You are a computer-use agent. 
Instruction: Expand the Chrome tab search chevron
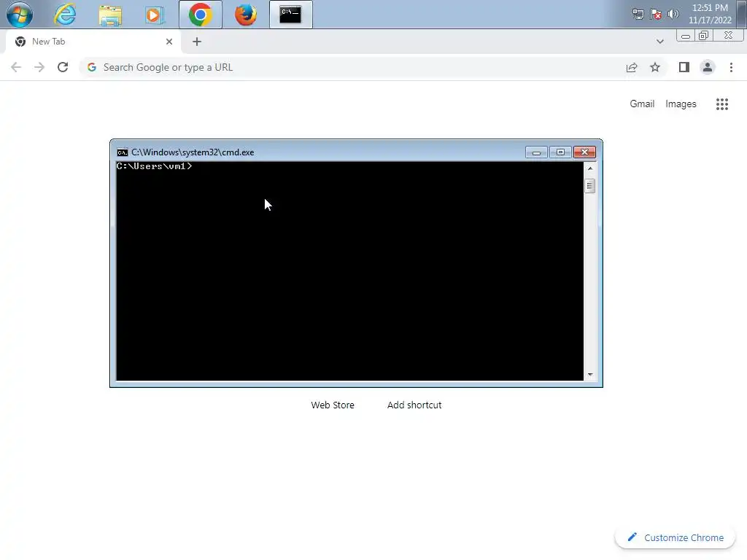(x=659, y=42)
